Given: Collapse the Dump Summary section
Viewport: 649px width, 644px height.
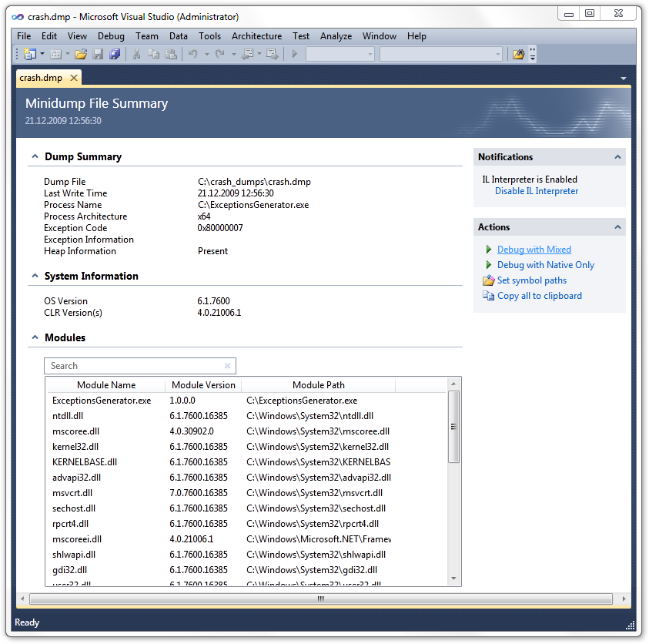Looking at the screenshot, I should pos(35,156).
